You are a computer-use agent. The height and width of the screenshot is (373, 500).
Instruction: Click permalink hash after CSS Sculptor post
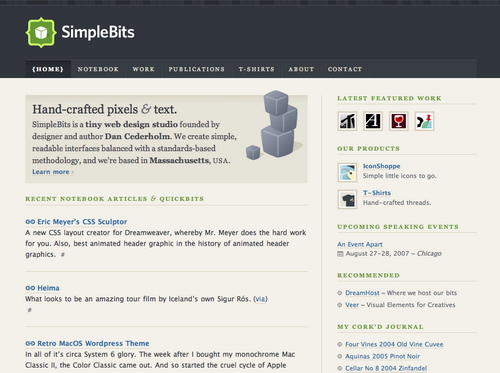[x=62, y=255]
